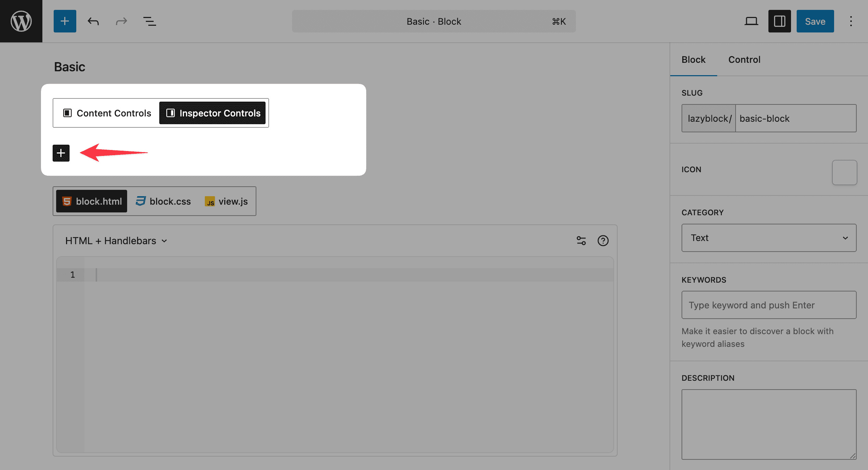Screen dimensions: 868x470
Task: Expand the HTML + Handlebars dropdown
Action: tap(115, 240)
